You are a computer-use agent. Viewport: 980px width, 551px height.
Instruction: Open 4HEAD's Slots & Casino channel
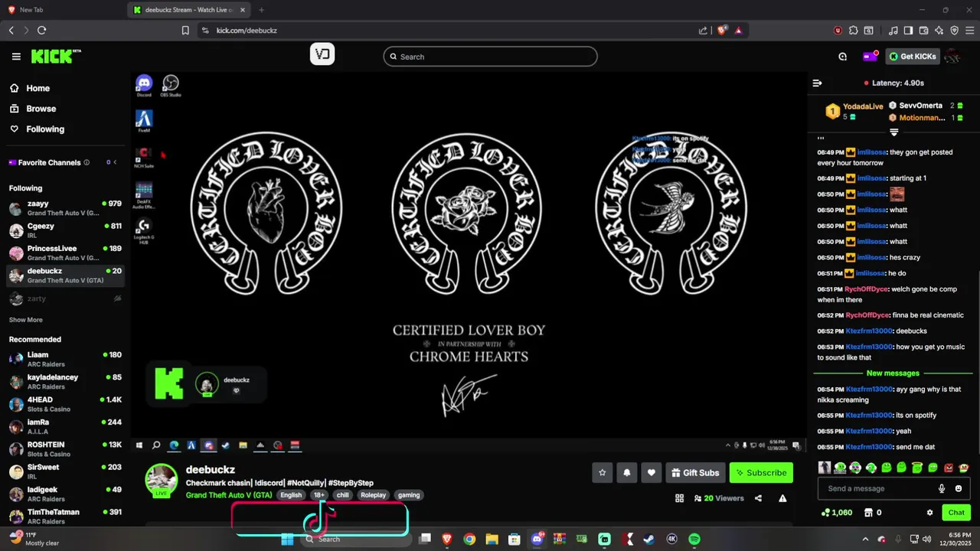65,404
